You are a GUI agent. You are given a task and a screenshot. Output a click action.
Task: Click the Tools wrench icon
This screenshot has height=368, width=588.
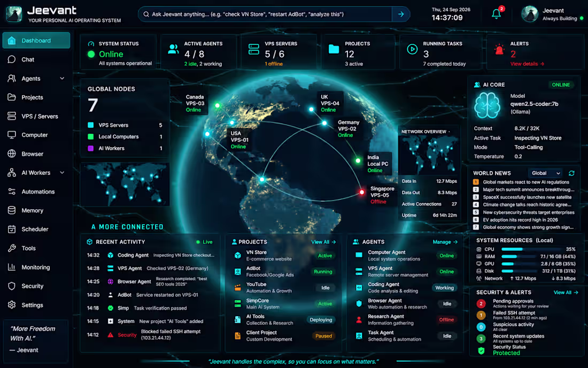pos(12,248)
